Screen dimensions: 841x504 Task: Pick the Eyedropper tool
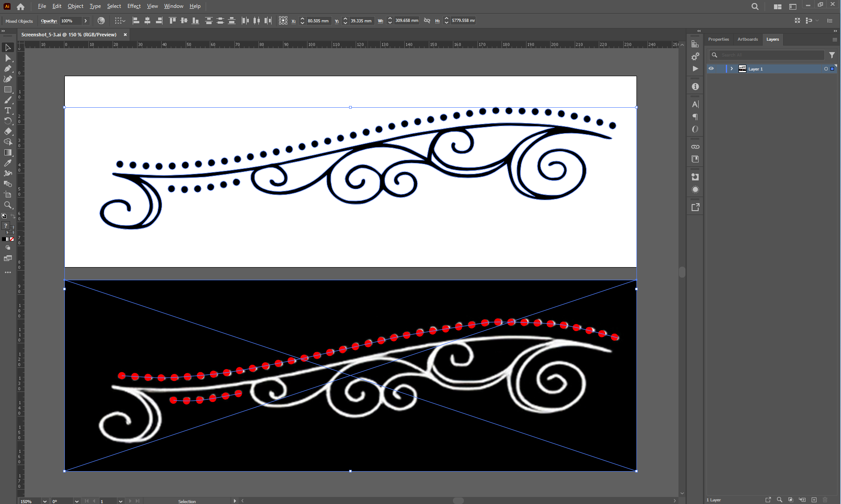(x=7, y=163)
